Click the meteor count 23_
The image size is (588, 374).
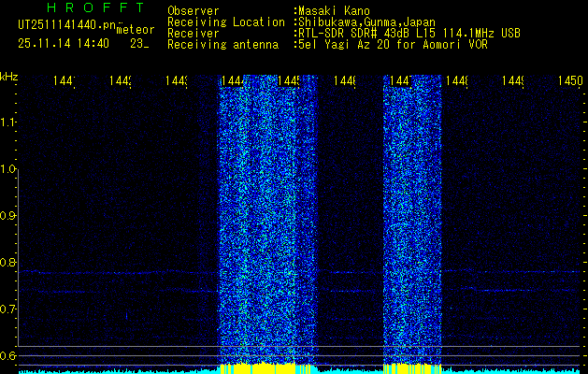(x=139, y=44)
